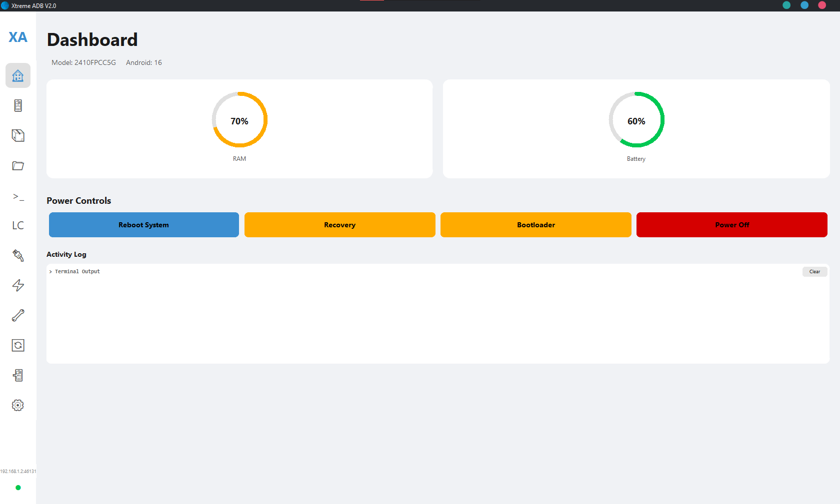Click the teal status dot in titlebar
840x504 pixels.
pos(786,5)
